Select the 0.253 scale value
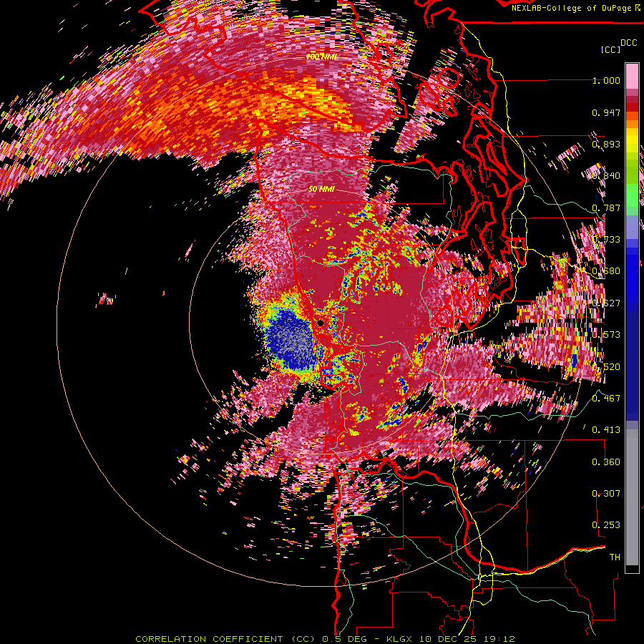This screenshot has width=644, height=644. [x=606, y=525]
